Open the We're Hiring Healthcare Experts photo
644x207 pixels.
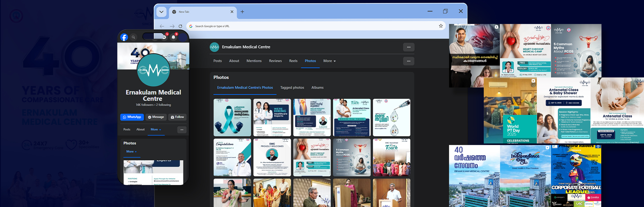point(272,117)
